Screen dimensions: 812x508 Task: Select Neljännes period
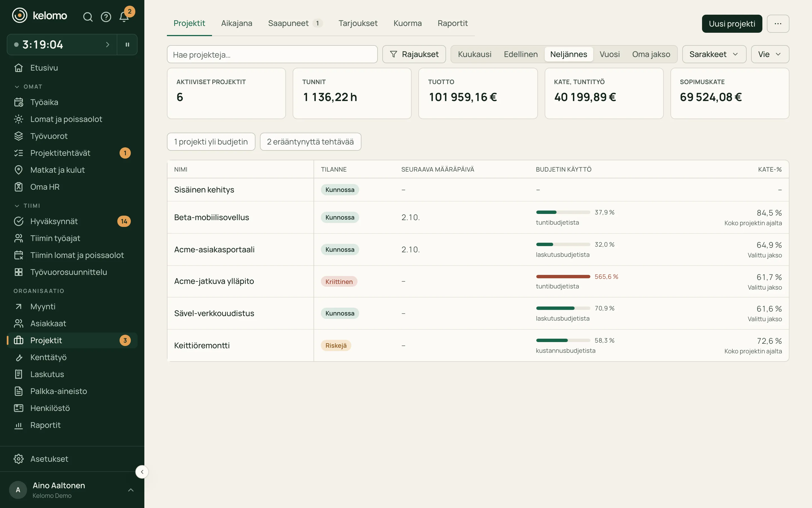(x=569, y=54)
